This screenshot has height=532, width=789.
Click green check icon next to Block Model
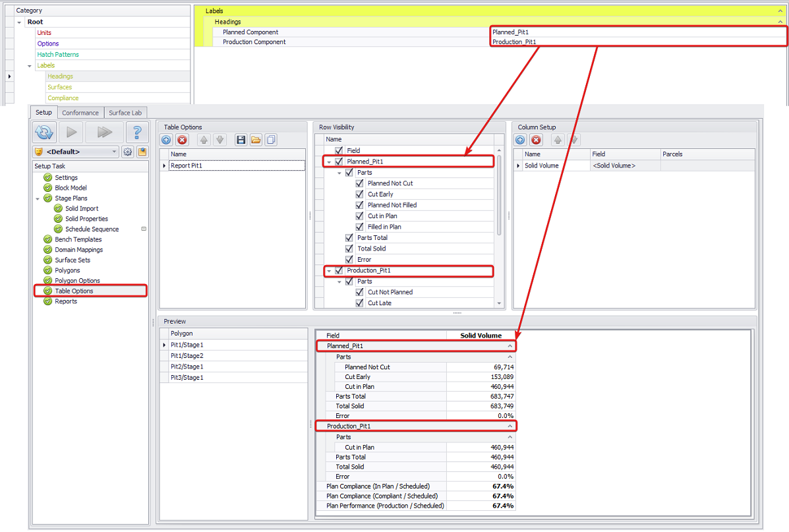[48, 188]
